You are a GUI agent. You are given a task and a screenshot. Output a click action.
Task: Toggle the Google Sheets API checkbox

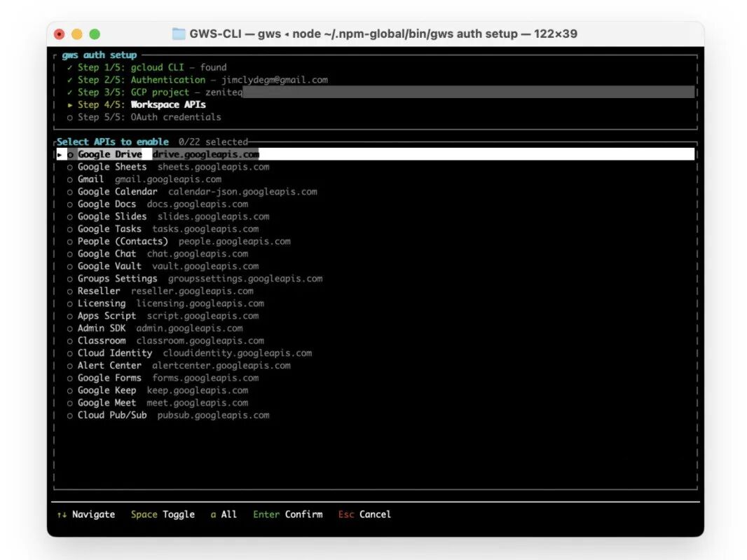70,168
